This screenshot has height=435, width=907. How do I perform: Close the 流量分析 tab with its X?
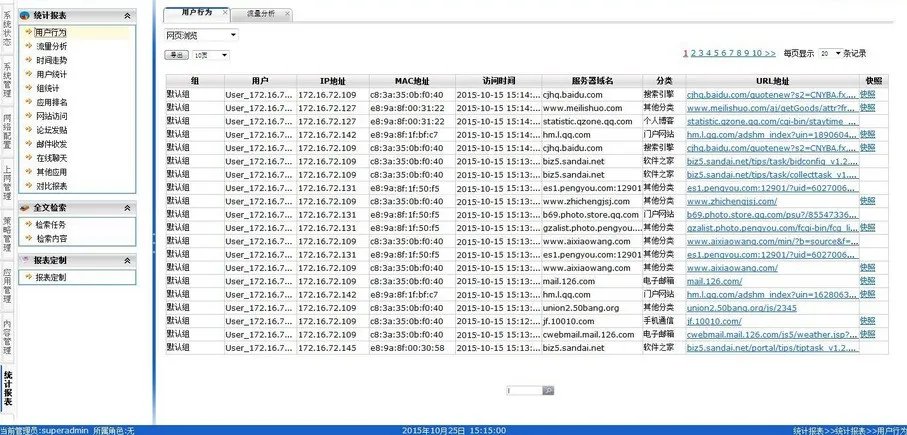(x=287, y=12)
